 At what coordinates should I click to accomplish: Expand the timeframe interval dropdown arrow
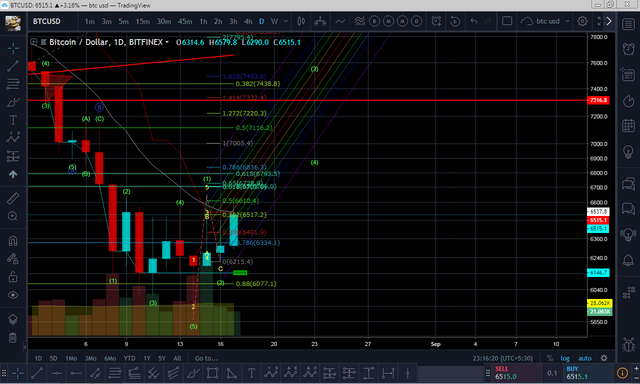pyautogui.click(x=286, y=21)
